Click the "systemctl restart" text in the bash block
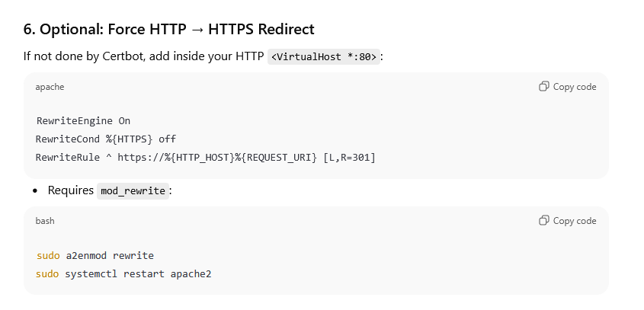Image resolution: width=644 pixels, height=310 pixels. (114, 273)
